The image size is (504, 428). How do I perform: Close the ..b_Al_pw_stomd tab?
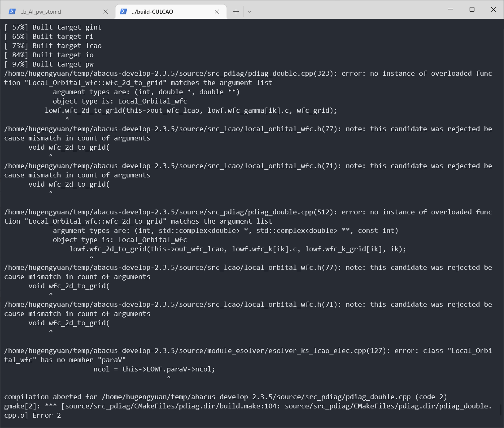[x=106, y=11]
